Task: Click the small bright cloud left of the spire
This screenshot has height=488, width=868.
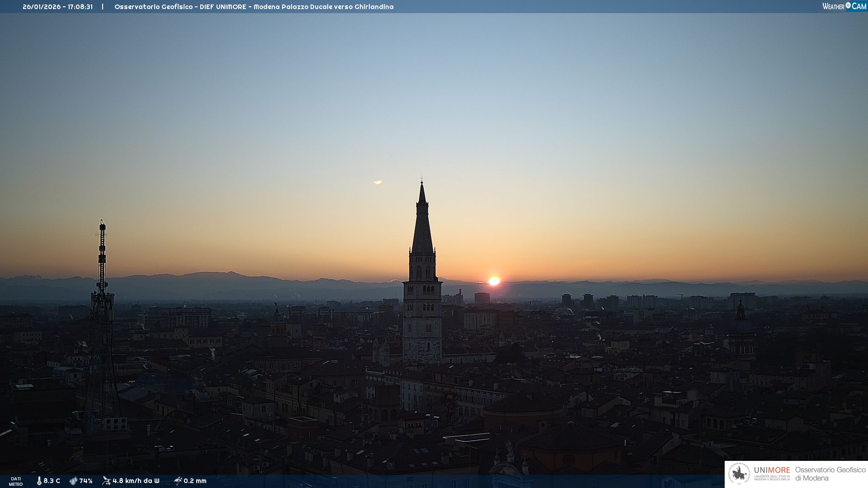Action: [x=378, y=182]
